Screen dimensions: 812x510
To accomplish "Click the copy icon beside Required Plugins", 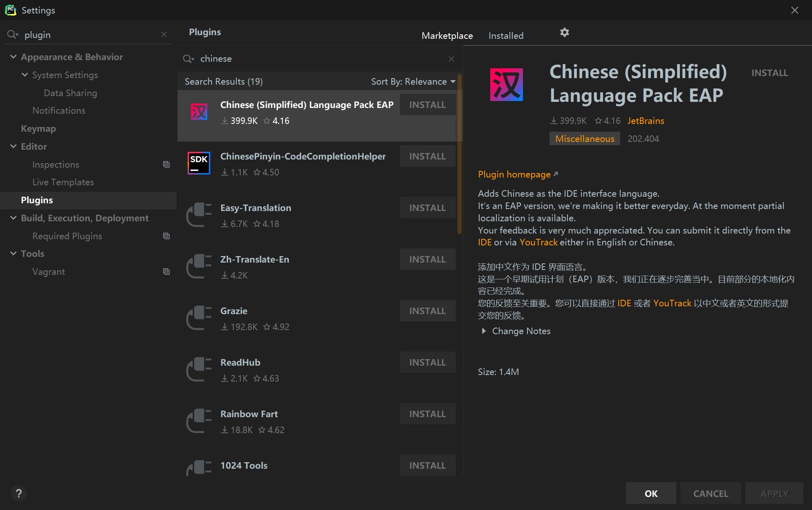I will pos(166,236).
